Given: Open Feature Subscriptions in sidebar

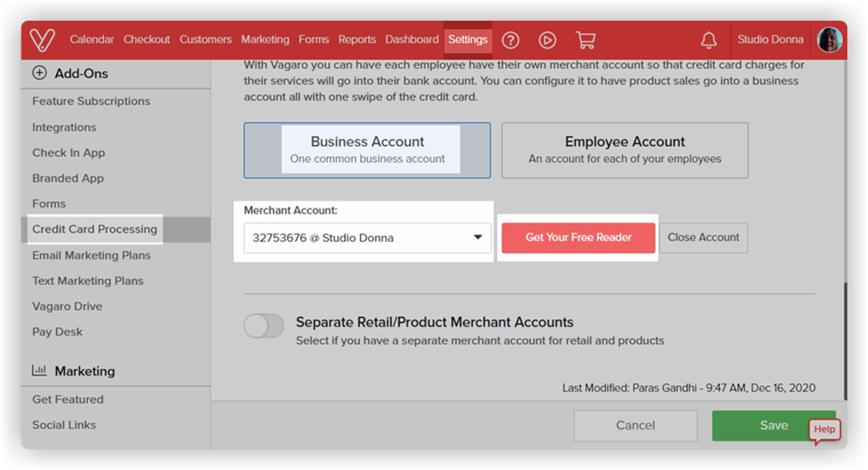Looking at the screenshot, I should click(92, 102).
